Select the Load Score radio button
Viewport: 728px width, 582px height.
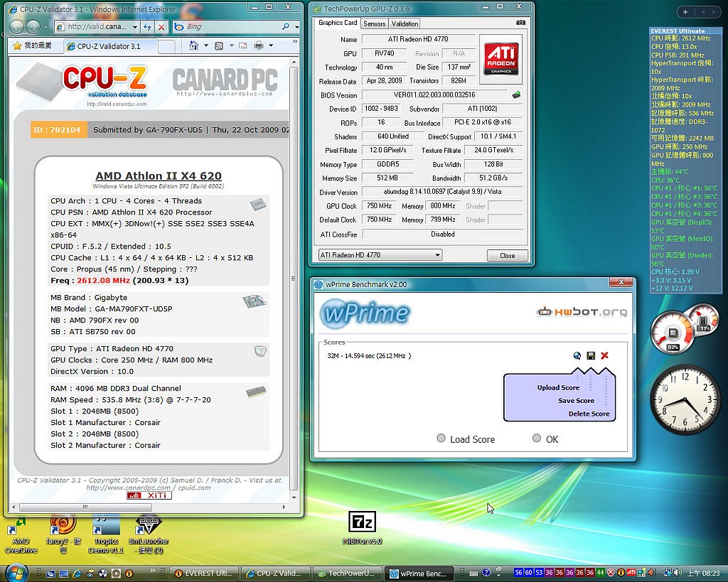(441, 438)
